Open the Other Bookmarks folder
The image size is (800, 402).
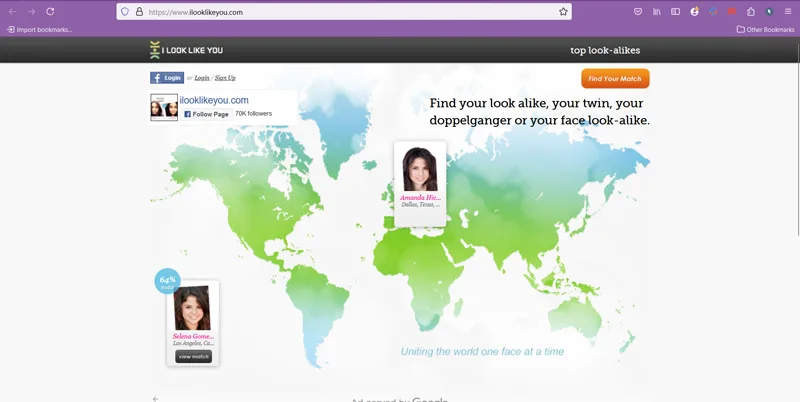765,30
